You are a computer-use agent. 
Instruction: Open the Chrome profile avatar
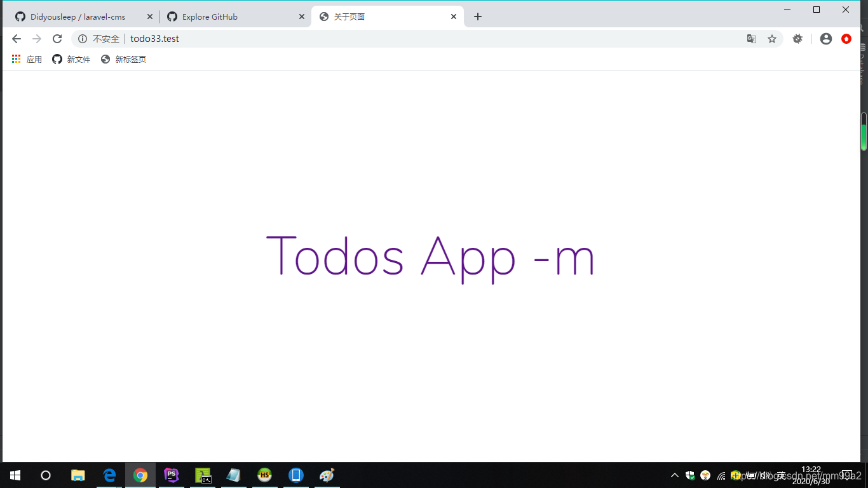point(826,39)
